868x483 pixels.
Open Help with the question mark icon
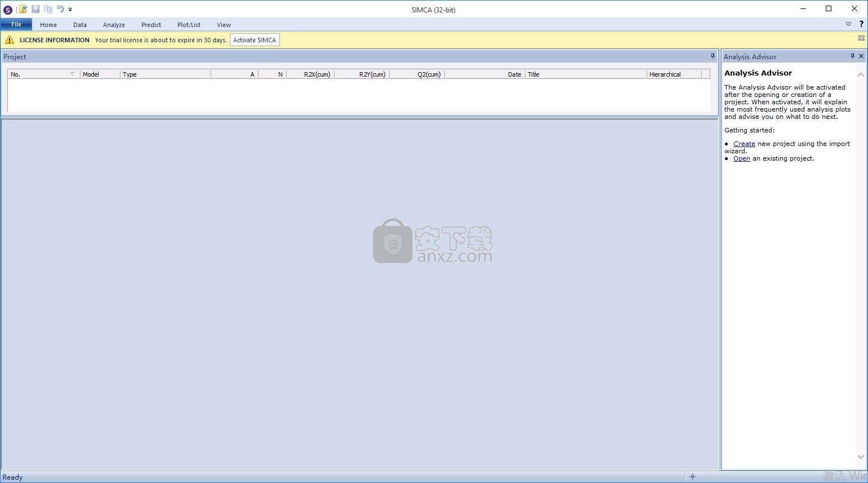[861, 24]
